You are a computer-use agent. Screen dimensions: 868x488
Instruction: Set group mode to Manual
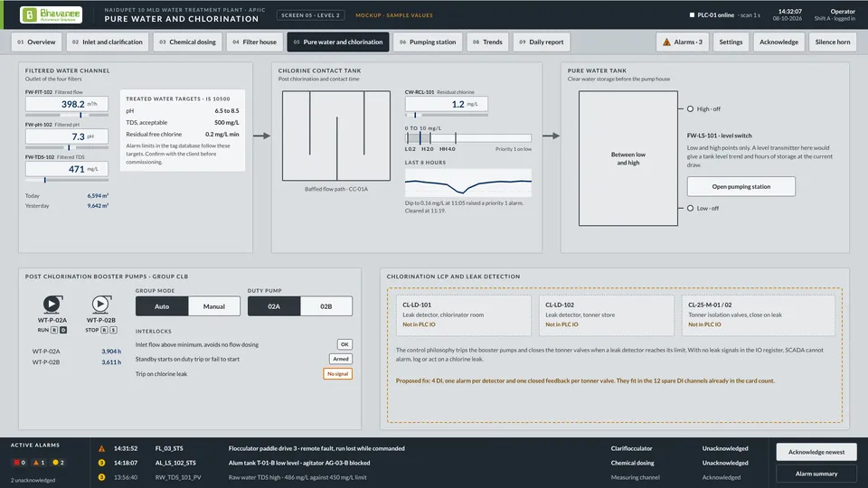(x=214, y=306)
